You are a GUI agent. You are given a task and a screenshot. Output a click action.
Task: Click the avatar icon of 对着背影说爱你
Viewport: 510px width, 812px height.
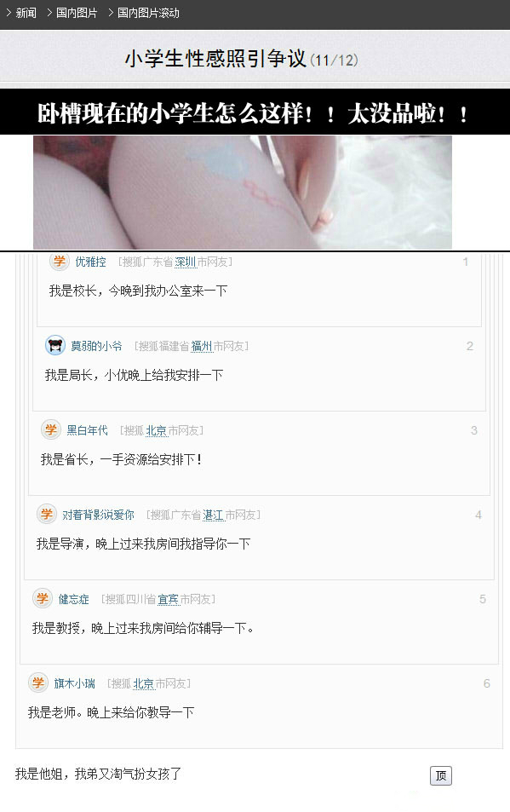(47, 515)
